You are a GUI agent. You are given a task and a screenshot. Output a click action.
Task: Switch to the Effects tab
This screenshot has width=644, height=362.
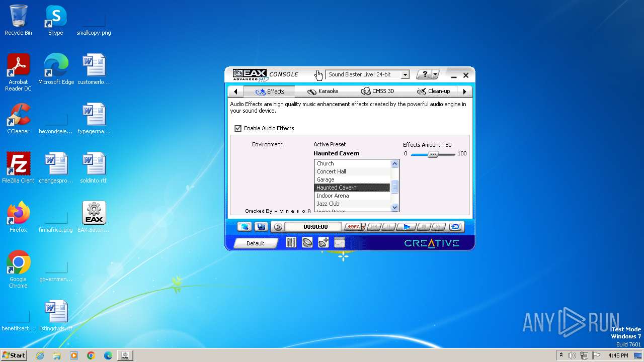[270, 92]
